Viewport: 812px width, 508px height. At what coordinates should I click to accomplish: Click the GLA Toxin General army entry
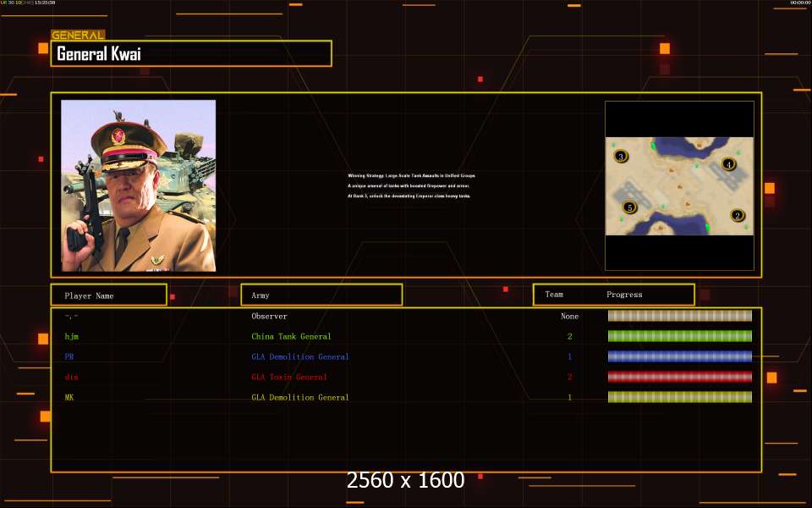point(288,378)
